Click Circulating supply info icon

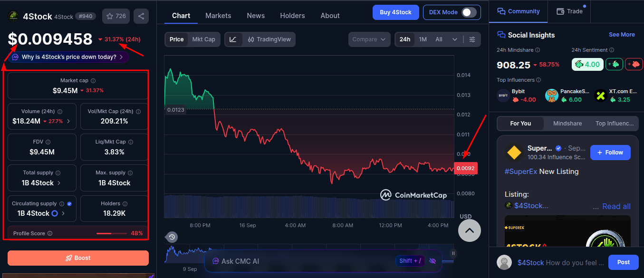(61, 203)
